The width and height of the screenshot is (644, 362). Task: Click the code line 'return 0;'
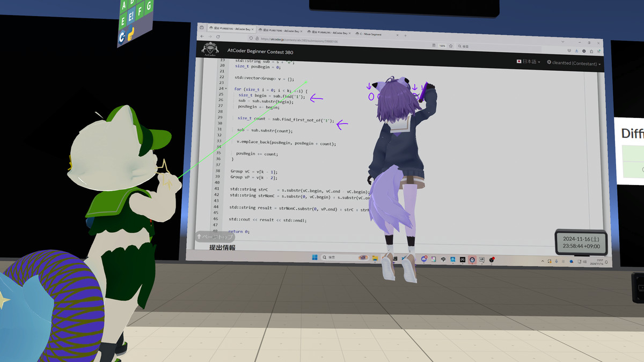[239, 232]
